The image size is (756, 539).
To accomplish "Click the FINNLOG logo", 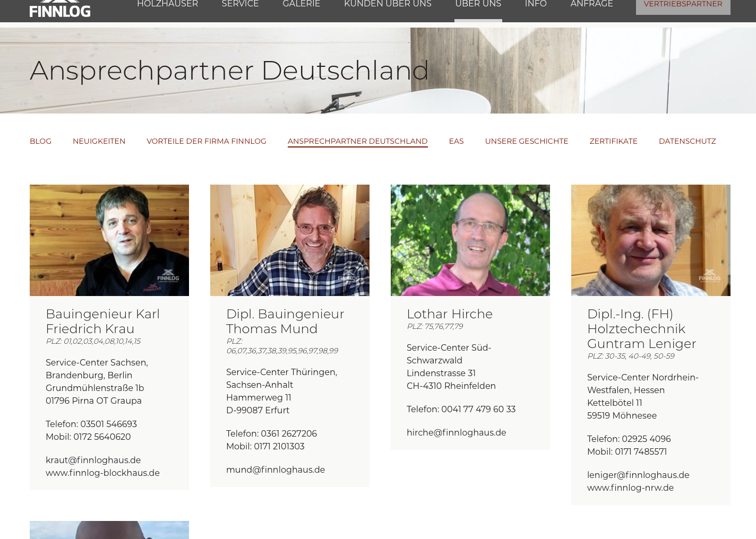I will [x=60, y=8].
